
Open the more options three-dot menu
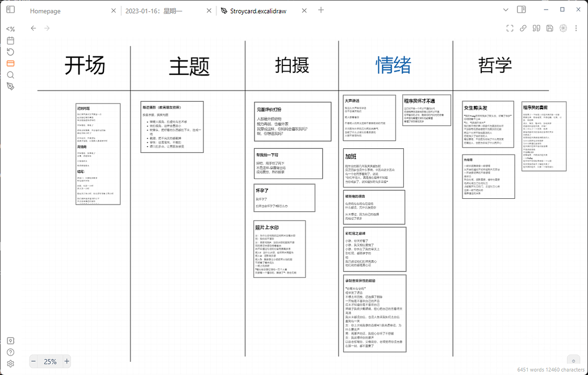[576, 28]
